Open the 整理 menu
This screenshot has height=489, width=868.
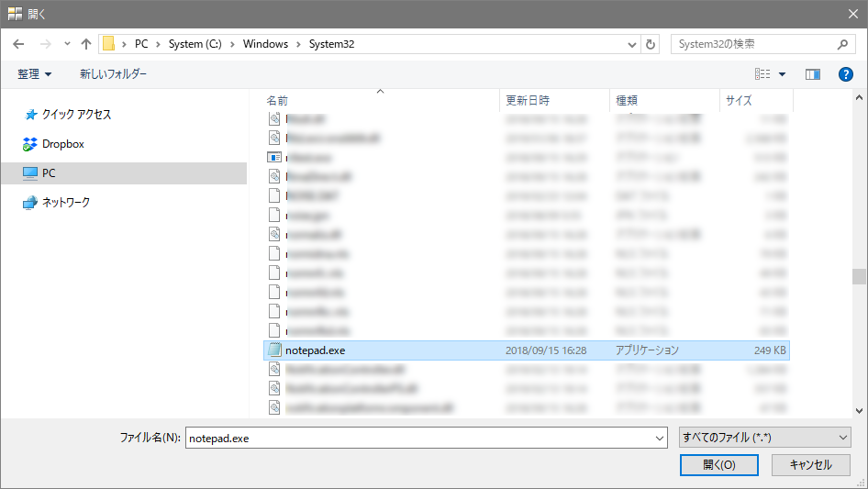(35, 74)
